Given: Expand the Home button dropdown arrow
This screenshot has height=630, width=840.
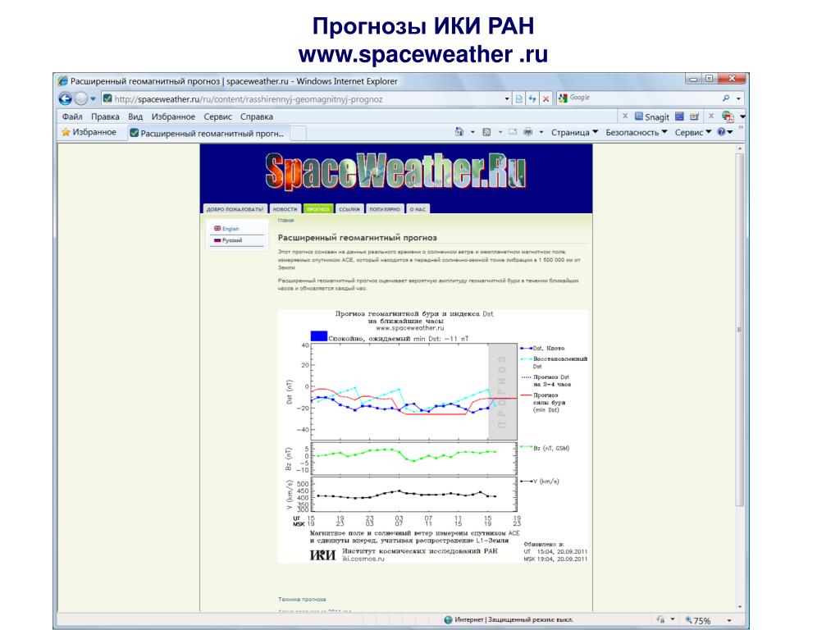Looking at the screenshot, I should (472, 132).
